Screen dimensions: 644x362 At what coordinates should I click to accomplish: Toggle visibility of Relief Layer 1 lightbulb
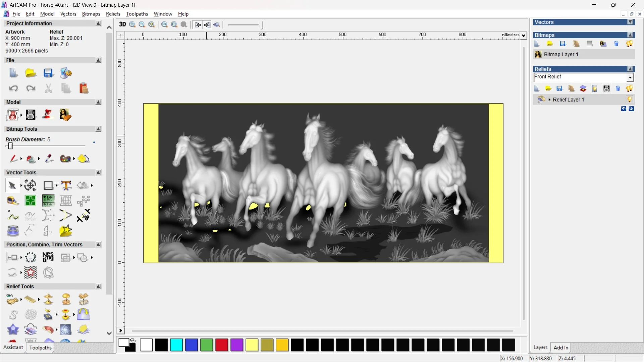pyautogui.click(x=630, y=99)
